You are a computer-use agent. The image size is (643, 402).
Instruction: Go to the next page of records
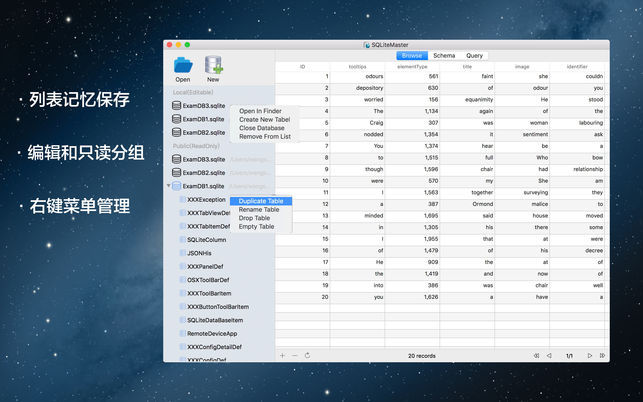590,356
